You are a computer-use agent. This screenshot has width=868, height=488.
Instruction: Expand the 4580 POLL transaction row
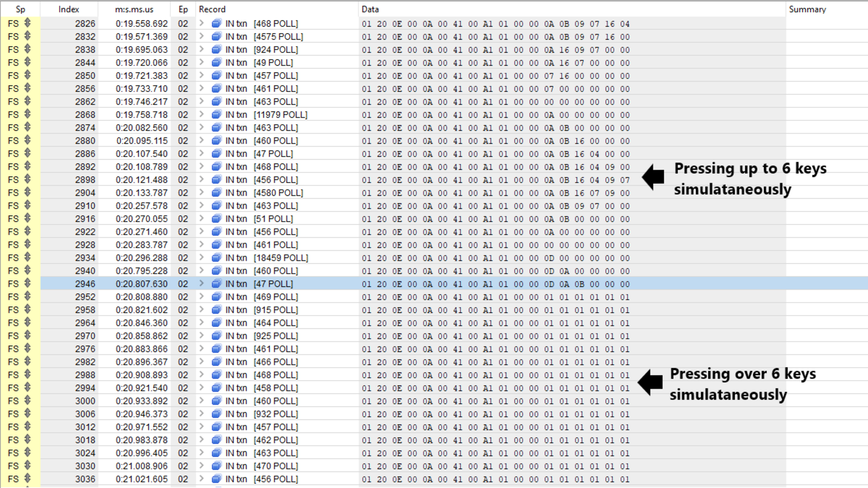(x=201, y=193)
